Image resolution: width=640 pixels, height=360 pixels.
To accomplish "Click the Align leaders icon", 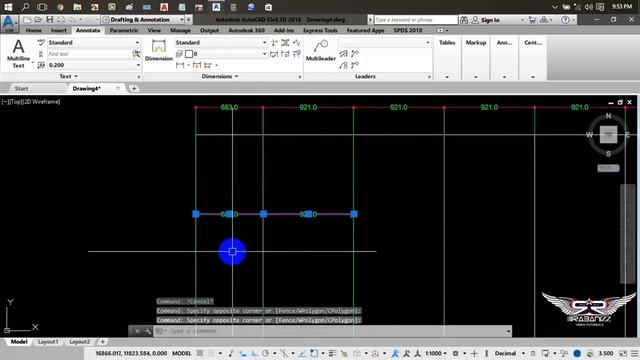I will pyautogui.click(x=343, y=54).
